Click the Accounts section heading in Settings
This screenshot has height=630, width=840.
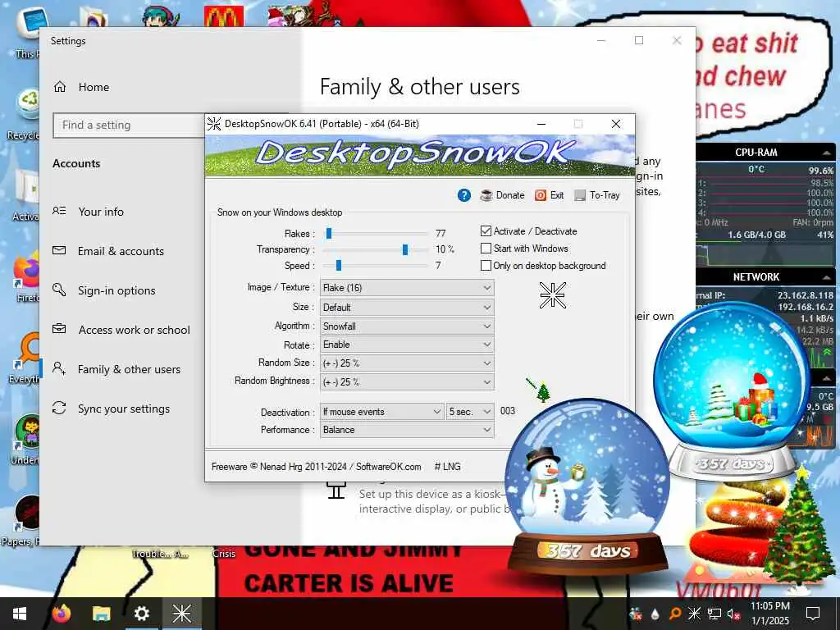76,163
